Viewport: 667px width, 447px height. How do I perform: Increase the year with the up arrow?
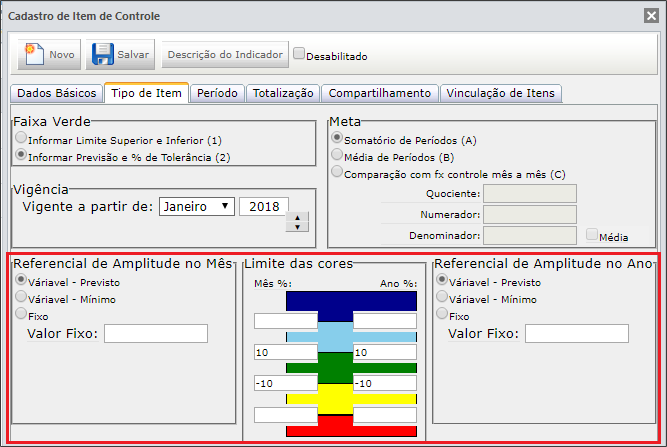[x=297, y=217]
